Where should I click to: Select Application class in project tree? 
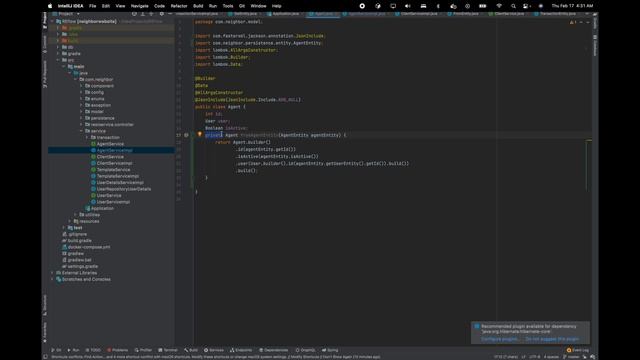tap(102, 209)
